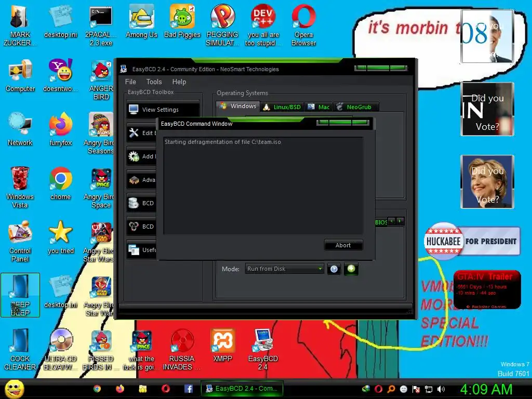Image resolution: width=532 pixels, height=399 pixels.
Task: Select the ANGER BIRD desktop icon
Action: [x=101, y=79]
